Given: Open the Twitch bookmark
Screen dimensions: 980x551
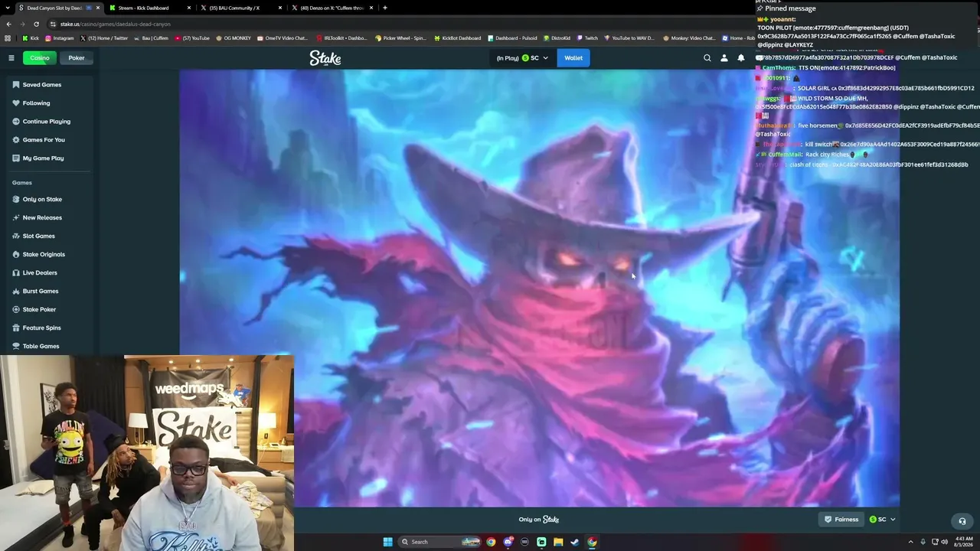Looking at the screenshot, I should point(586,38).
